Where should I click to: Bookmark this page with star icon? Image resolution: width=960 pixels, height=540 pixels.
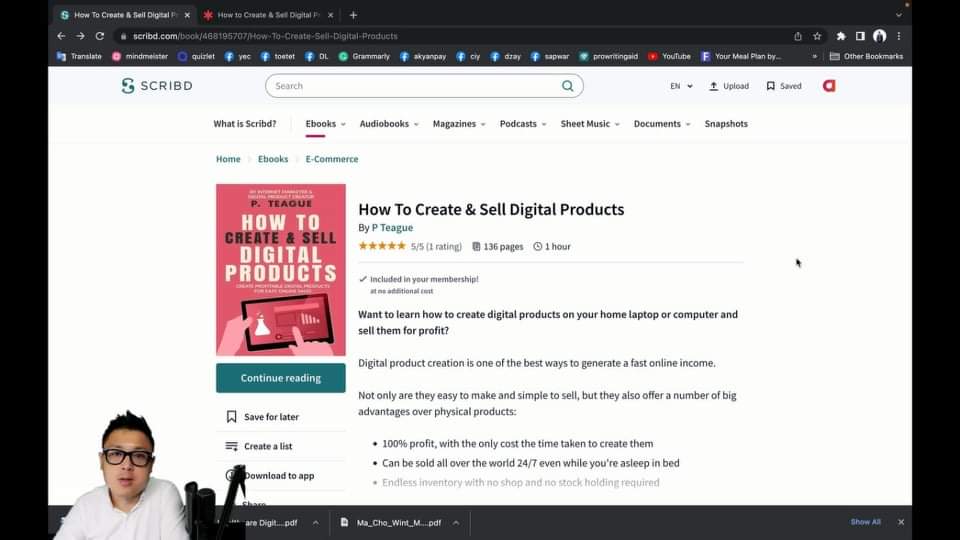pos(817,36)
